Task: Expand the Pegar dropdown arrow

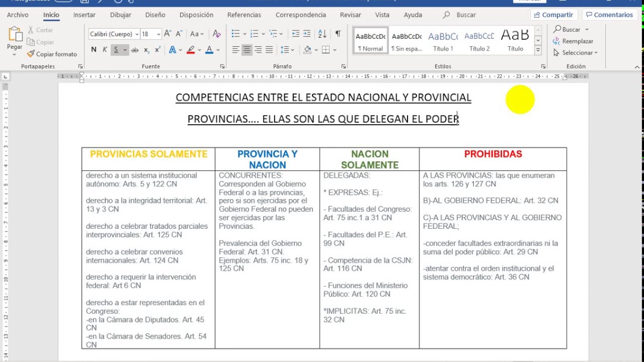Action: (15, 54)
